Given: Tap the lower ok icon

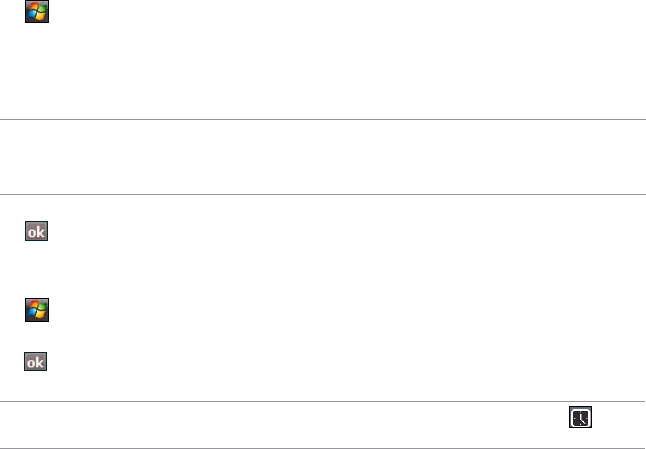Looking at the screenshot, I should point(38,362).
